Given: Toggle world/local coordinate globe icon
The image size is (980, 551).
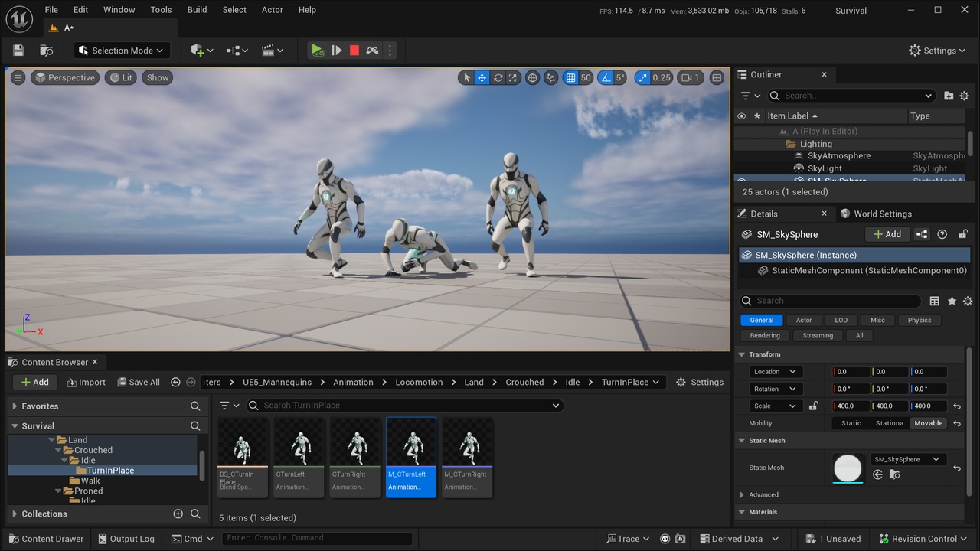Looking at the screenshot, I should click(x=532, y=77).
